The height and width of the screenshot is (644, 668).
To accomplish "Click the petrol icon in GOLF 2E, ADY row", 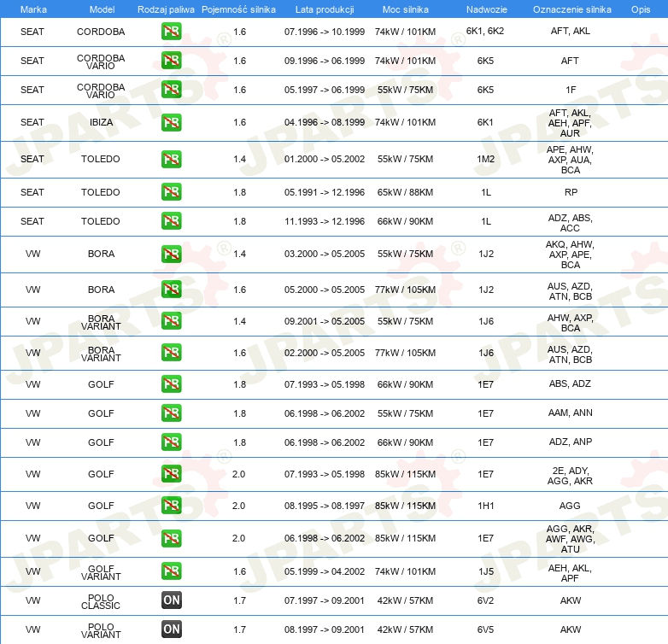I will [x=171, y=474].
